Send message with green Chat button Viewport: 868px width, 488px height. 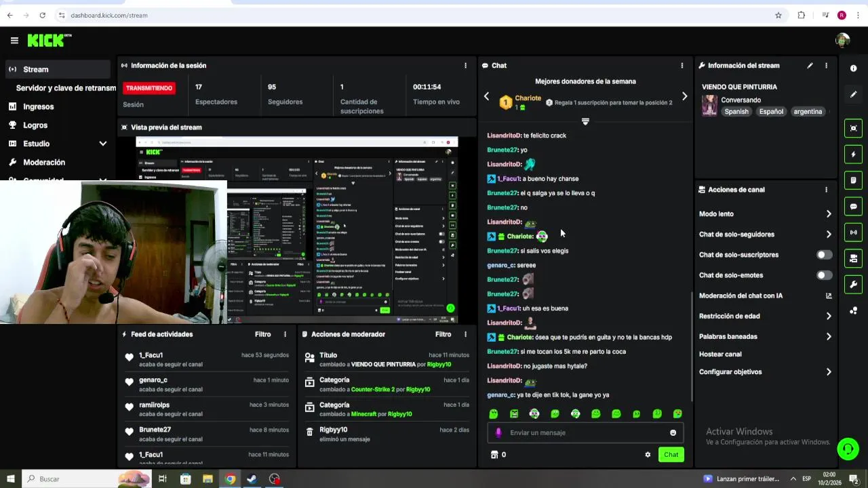point(671,455)
